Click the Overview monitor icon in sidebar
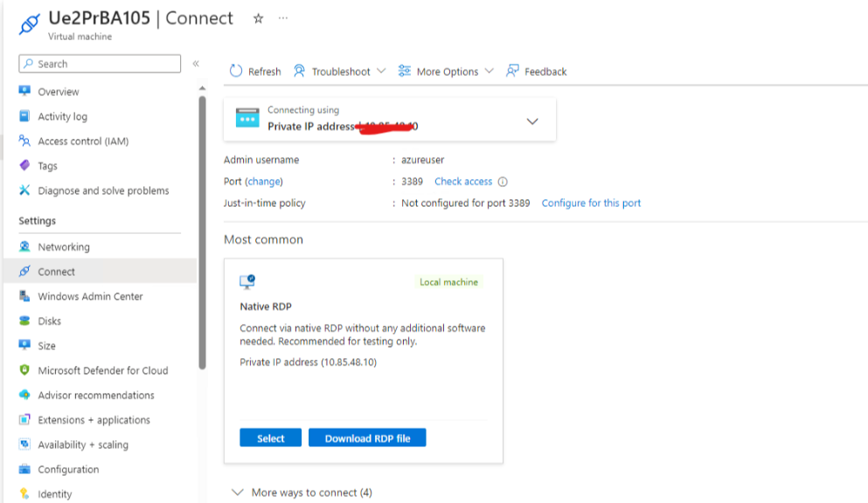The height and width of the screenshot is (503, 868). 24,91
